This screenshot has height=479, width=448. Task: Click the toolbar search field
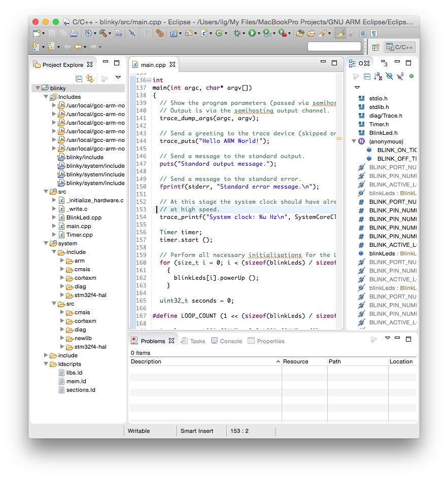click(x=334, y=46)
